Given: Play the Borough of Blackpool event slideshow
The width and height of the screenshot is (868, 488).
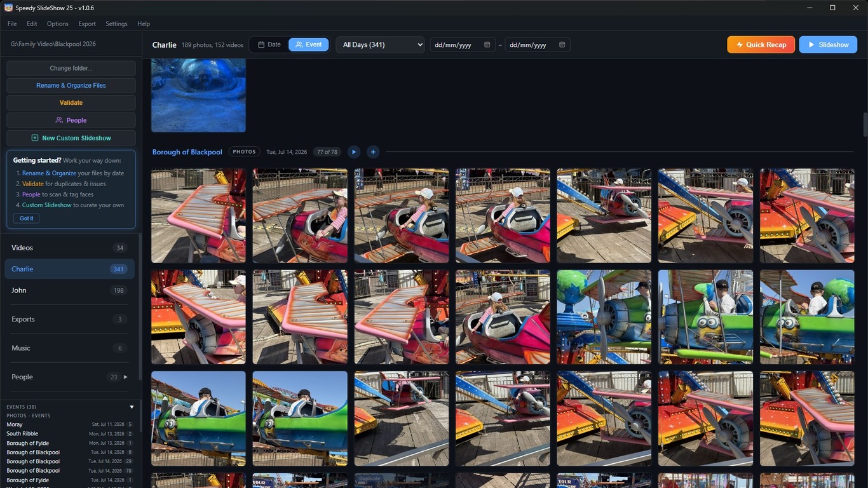Looking at the screenshot, I should [x=354, y=152].
